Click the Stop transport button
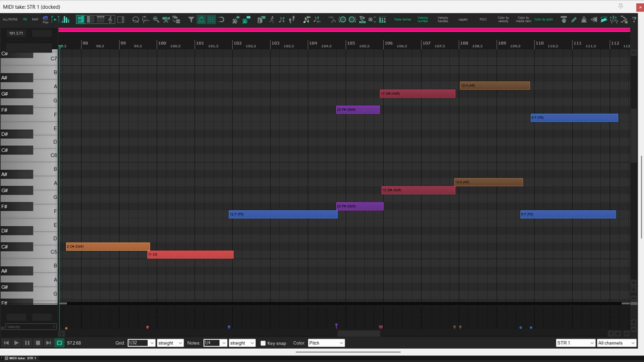644x362 pixels. [38, 343]
